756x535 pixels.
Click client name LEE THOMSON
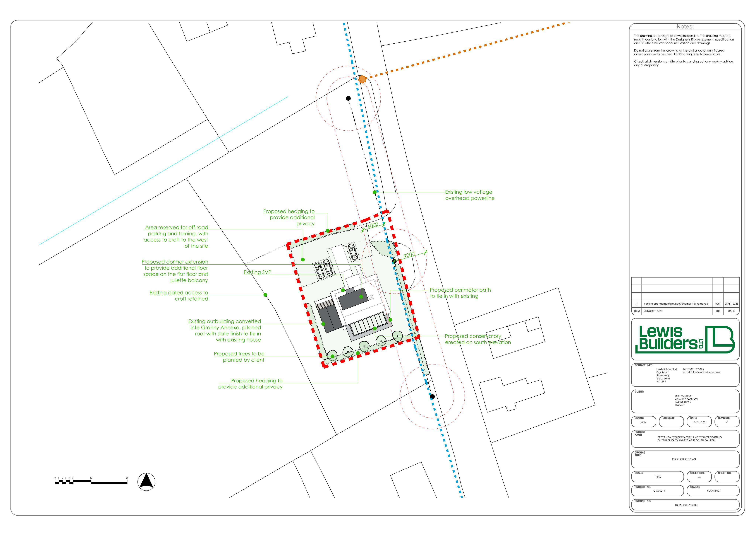click(683, 396)
